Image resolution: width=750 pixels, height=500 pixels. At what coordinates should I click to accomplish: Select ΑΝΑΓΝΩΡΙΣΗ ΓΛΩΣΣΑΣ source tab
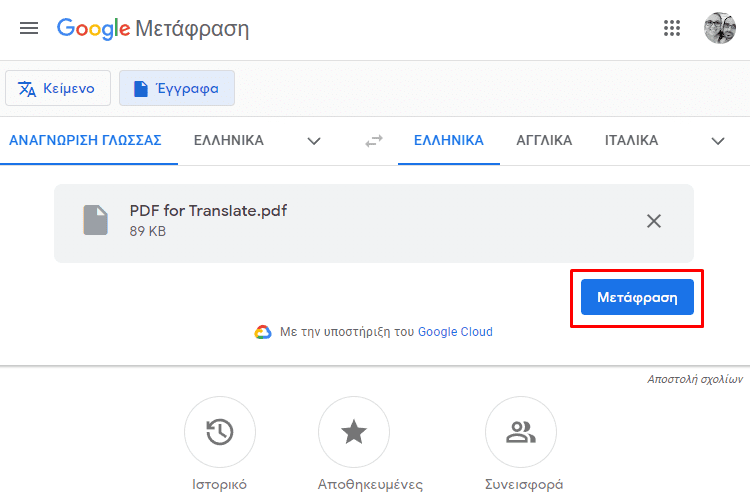point(86,141)
